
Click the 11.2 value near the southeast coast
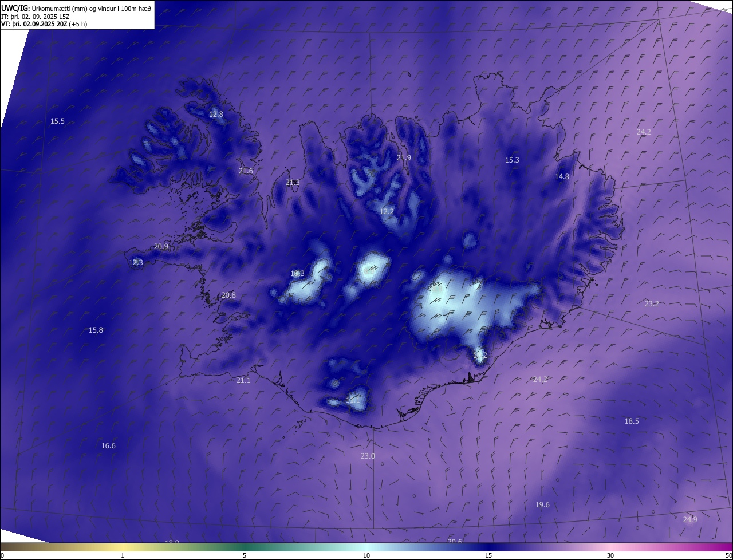coord(480,356)
